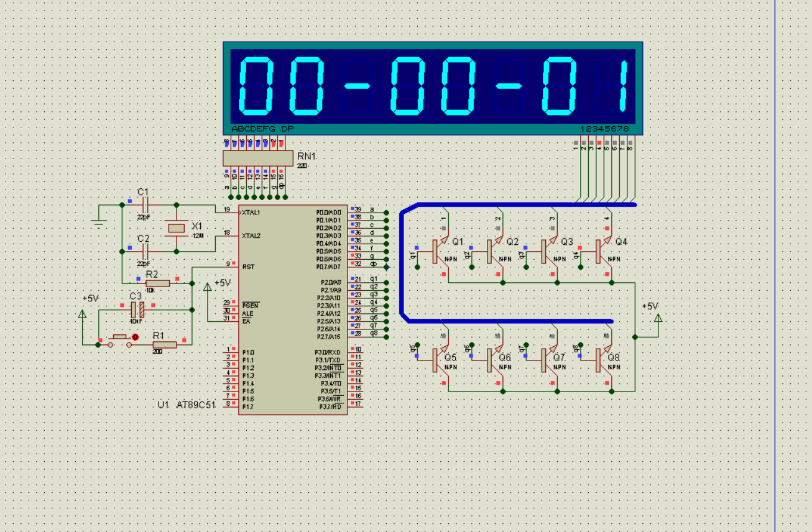Select the Q8 NPN transistor symbol
The width and height of the screenshot is (812, 532).
(x=604, y=360)
